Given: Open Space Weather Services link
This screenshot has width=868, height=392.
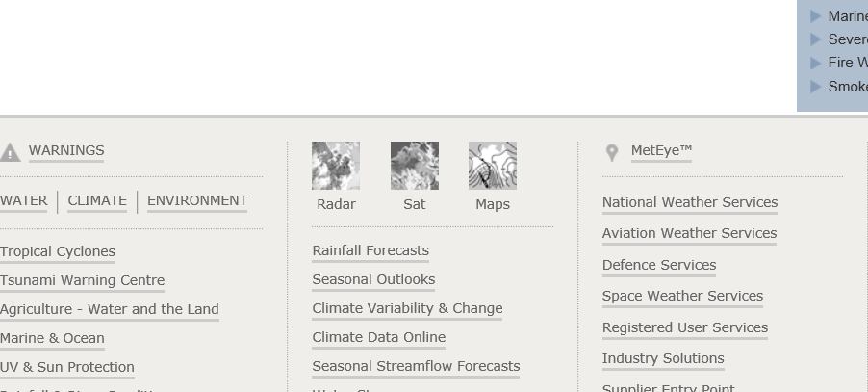Looking at the screenshot, I should [682, 297].
